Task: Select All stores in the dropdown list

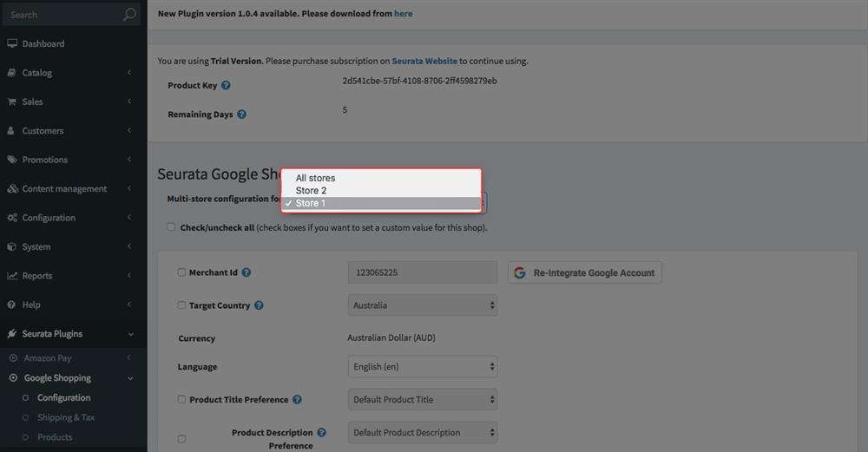Action: click(381, 178)
